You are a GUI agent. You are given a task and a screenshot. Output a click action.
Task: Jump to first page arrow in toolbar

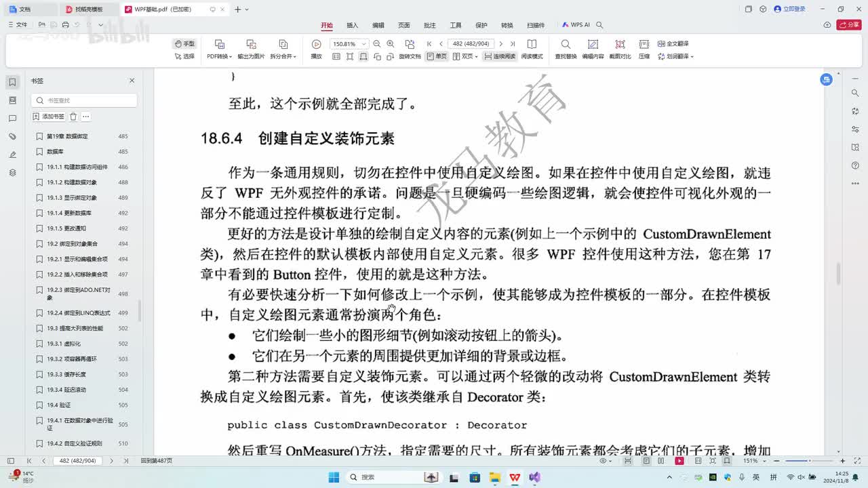pos(429,44)
